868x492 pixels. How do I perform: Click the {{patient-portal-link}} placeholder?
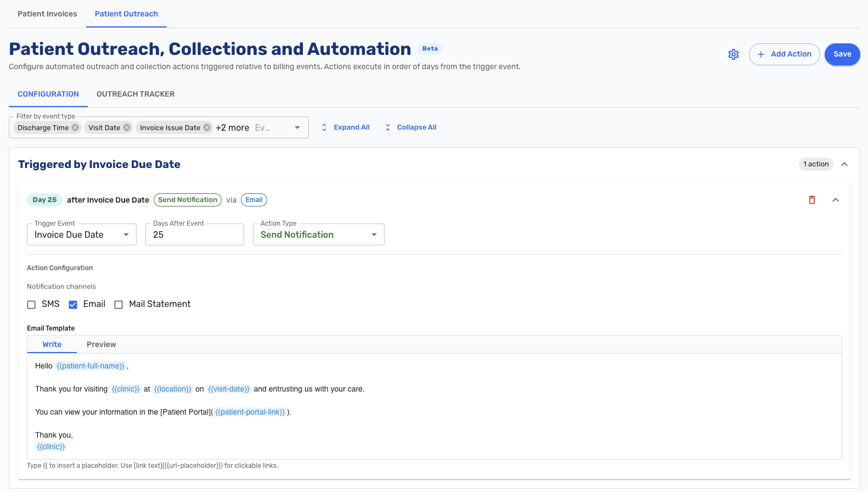tap(250, 412)
